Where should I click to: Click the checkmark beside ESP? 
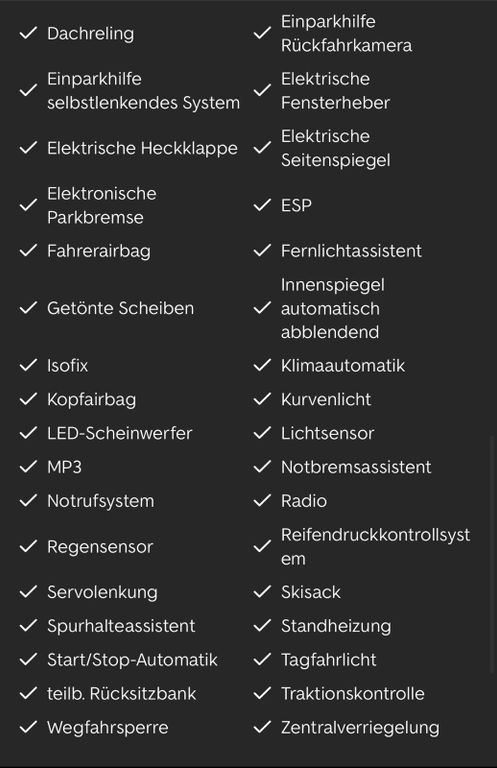(262, 205)
